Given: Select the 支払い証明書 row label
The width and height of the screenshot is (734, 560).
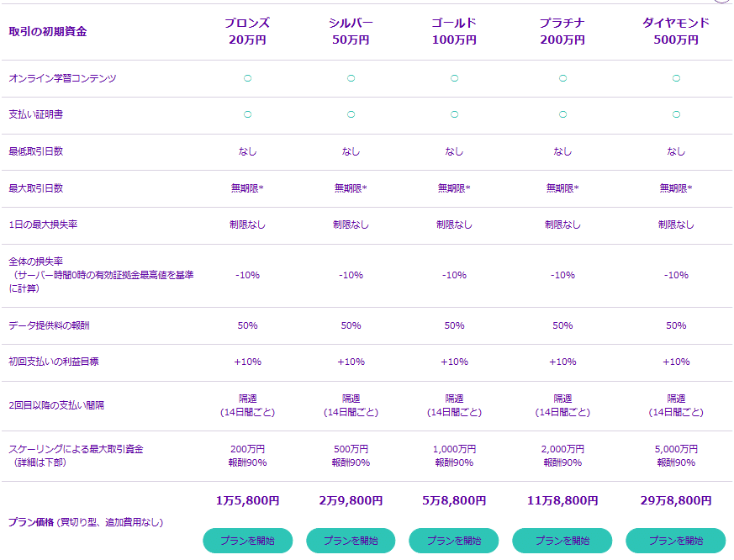Looking at the screenshot, I should click(x=35, y=114).
